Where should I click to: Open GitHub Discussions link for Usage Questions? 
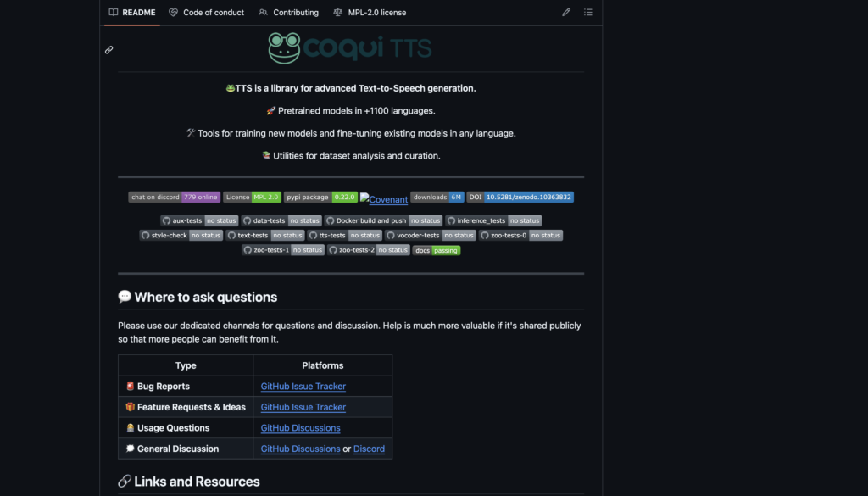[300, 428]
